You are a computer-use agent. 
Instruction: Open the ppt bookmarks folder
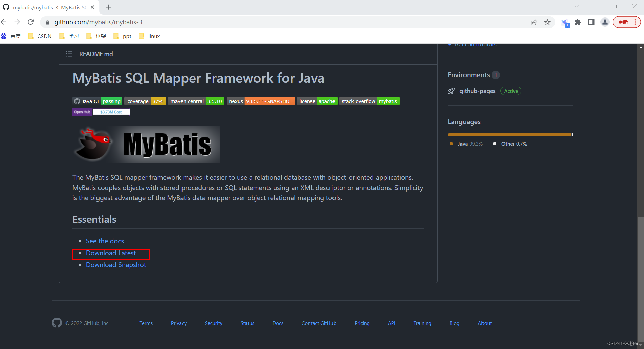coord(123,36)
